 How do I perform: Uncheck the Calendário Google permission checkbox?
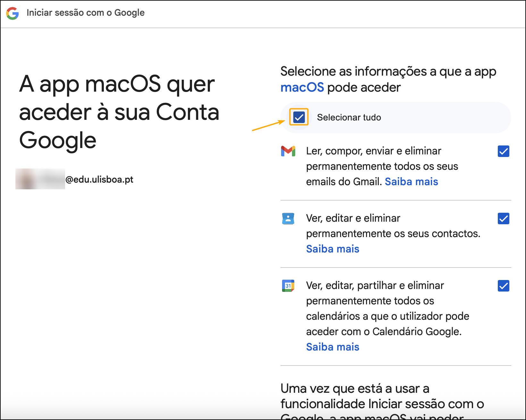click(504, 286)
